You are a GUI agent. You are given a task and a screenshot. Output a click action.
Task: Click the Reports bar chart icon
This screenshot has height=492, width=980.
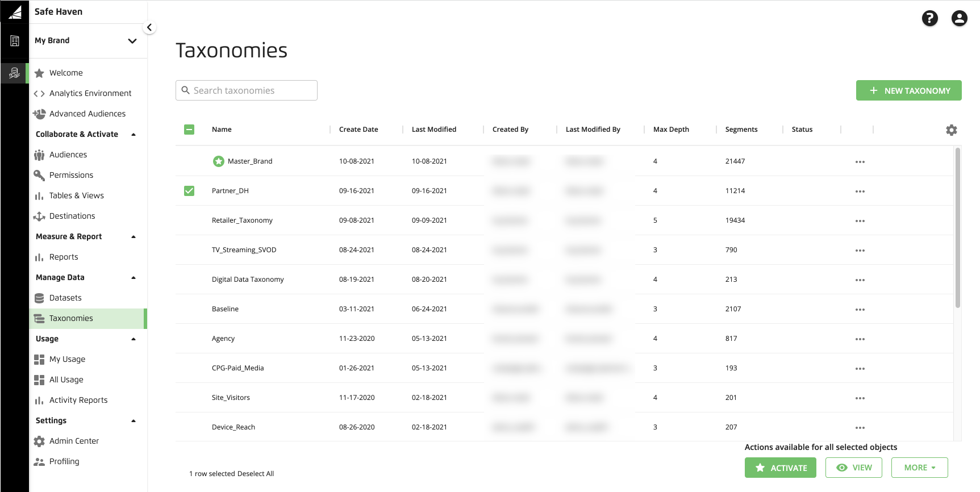pos(39,257)
